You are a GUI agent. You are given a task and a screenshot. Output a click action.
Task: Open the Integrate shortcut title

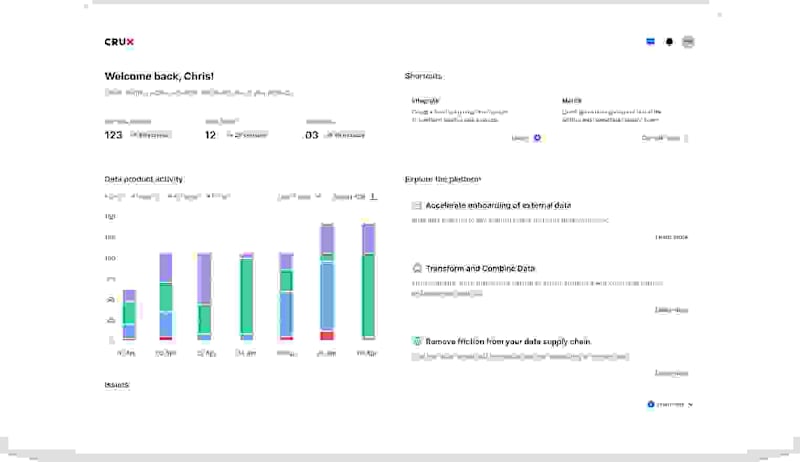point(425,100)
